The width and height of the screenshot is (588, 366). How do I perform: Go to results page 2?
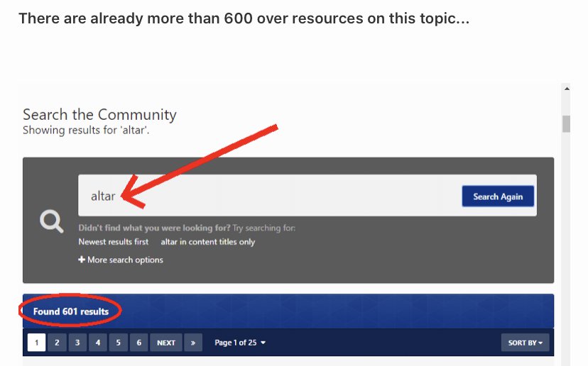57,343
